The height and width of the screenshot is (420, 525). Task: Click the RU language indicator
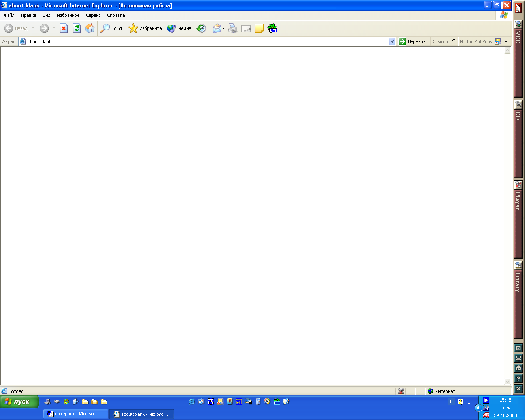pos(451,402)
